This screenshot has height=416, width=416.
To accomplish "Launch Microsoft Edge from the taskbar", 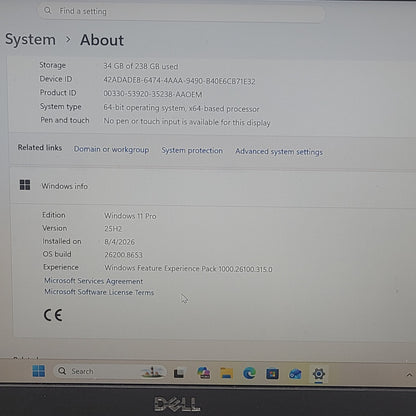I will point(249,373).
